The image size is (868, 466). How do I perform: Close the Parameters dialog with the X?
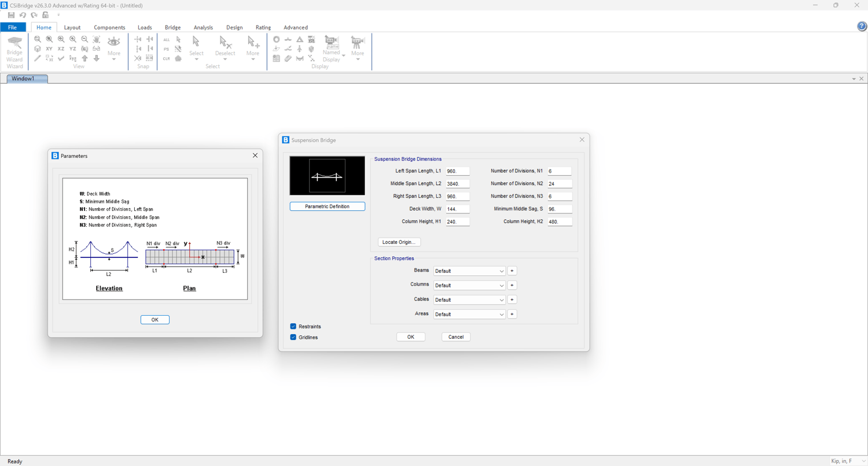(x=255, y=156)
